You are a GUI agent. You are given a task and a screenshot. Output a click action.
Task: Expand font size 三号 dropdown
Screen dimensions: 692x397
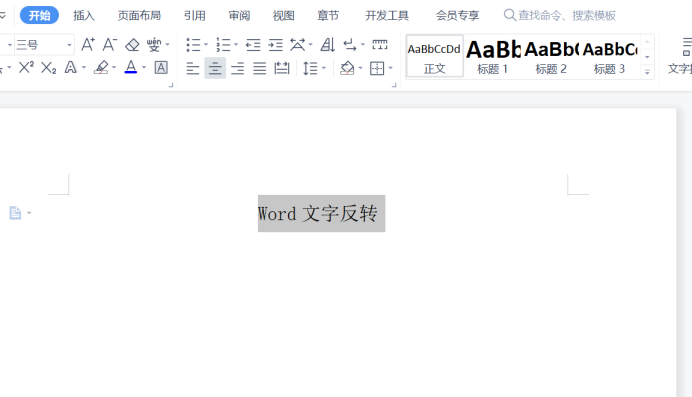(x=69, y=45)
